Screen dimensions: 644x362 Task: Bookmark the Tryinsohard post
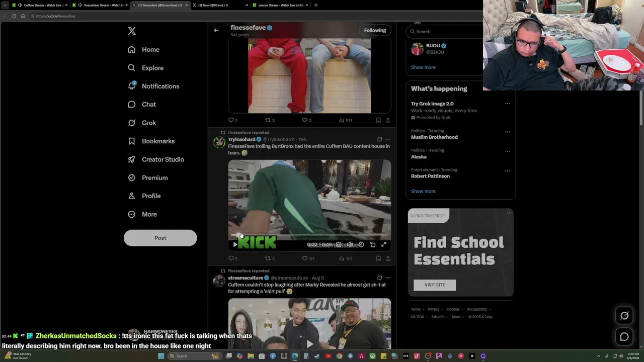click(x=378, y=258)
